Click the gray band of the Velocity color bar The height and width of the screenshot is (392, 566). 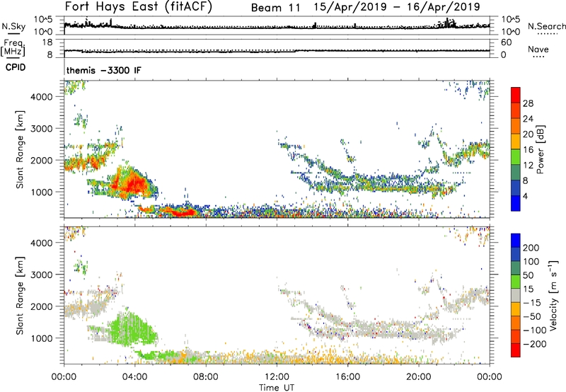(x=516, y=295)
